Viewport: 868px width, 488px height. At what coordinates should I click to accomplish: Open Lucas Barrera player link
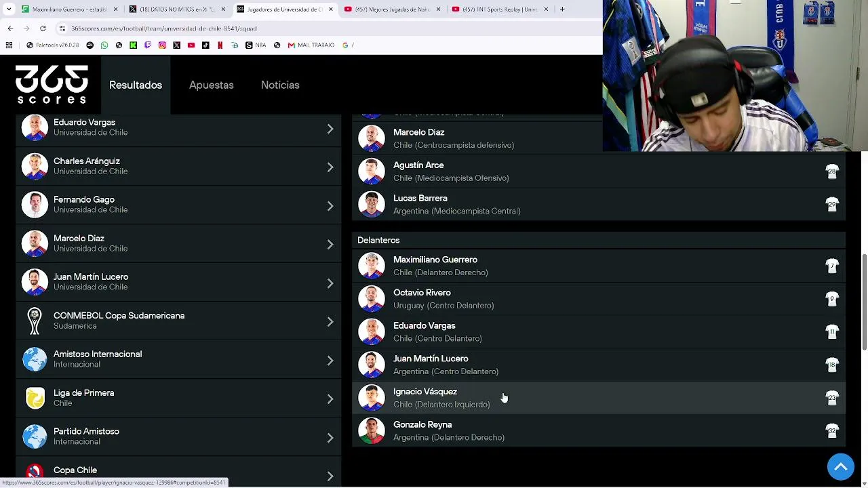coord(420,199)
